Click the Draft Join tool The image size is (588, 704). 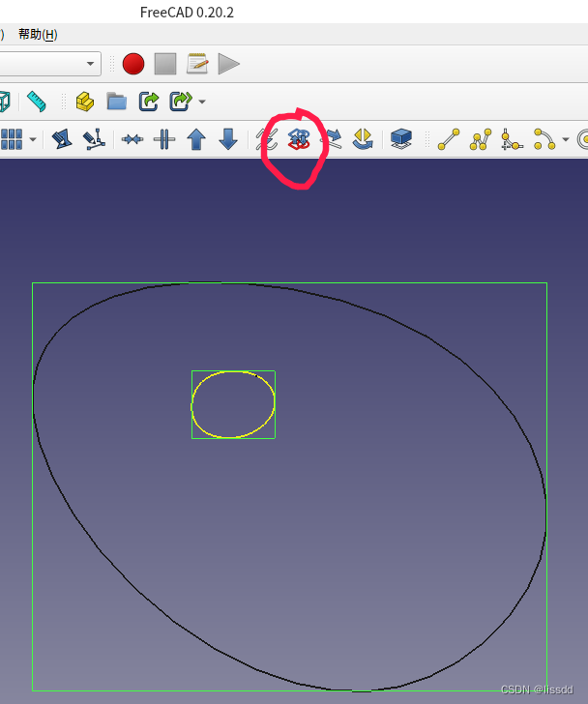click(132, 139)
